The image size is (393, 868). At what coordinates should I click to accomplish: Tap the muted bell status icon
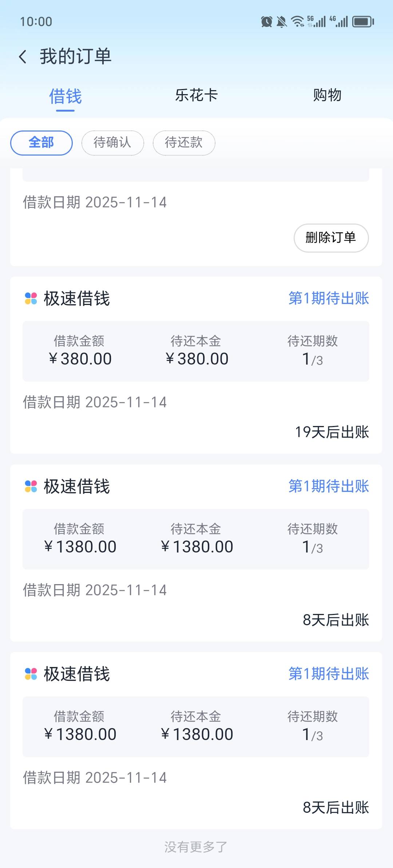click(x=281, y=22)
